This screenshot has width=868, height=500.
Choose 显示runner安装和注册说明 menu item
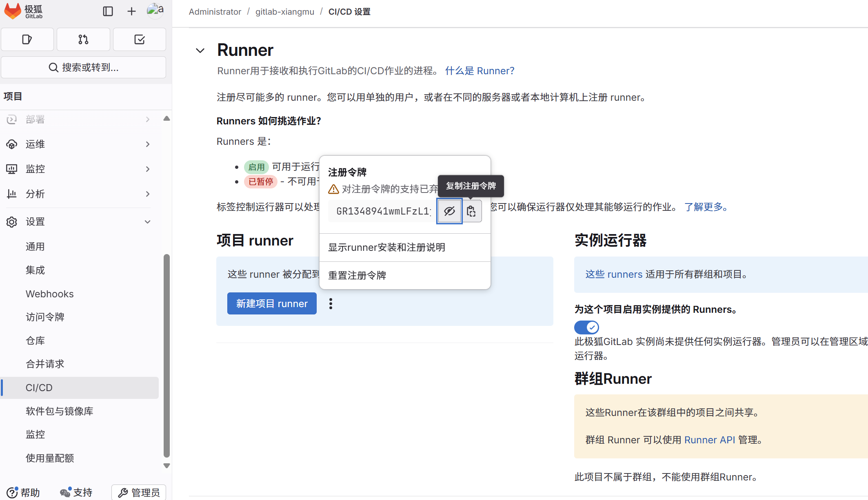(x=405, y=248)
